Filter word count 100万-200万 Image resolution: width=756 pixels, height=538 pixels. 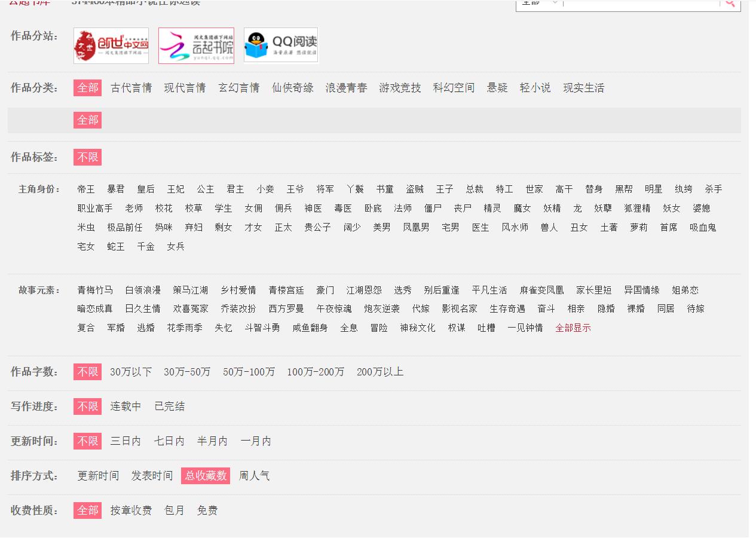pos(316,372)
